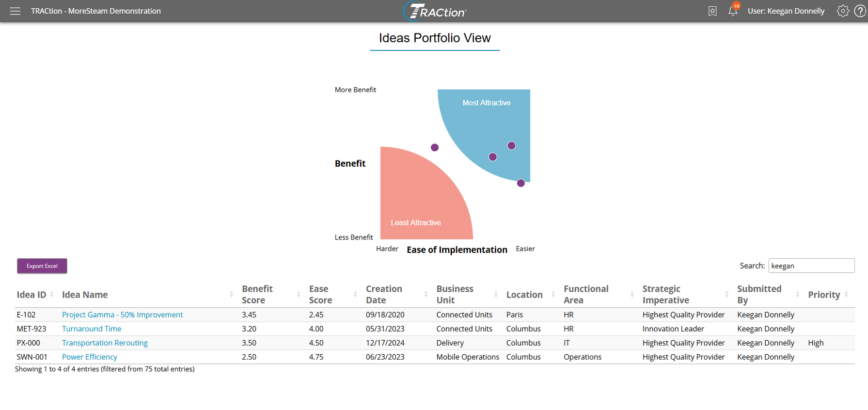This screenshot has width=868, height=410.
Task: Open the Turnaround Time idea
Action: pyautogui.click(x=92, y=329)
